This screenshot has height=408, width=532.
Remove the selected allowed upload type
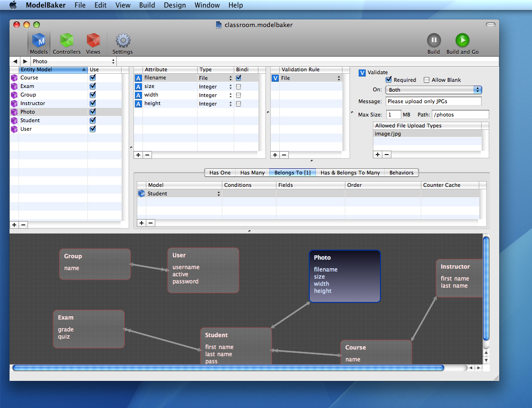point(387,155)
